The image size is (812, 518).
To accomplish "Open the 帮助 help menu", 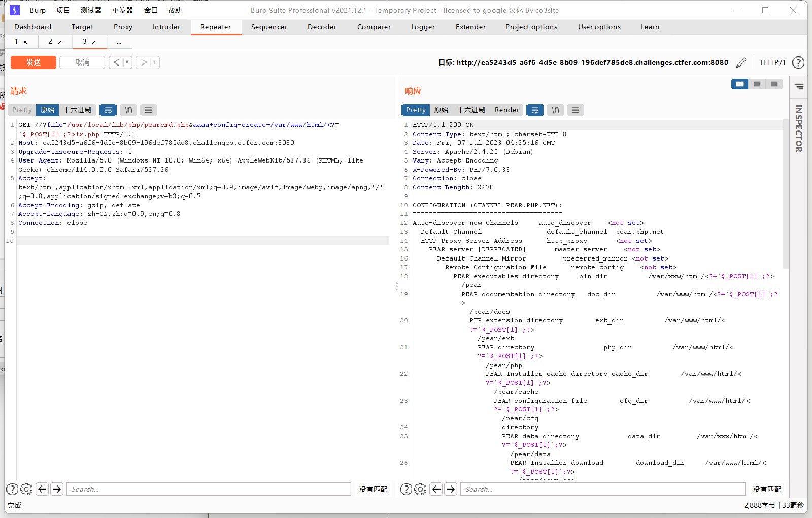I will tap(175, 10).
